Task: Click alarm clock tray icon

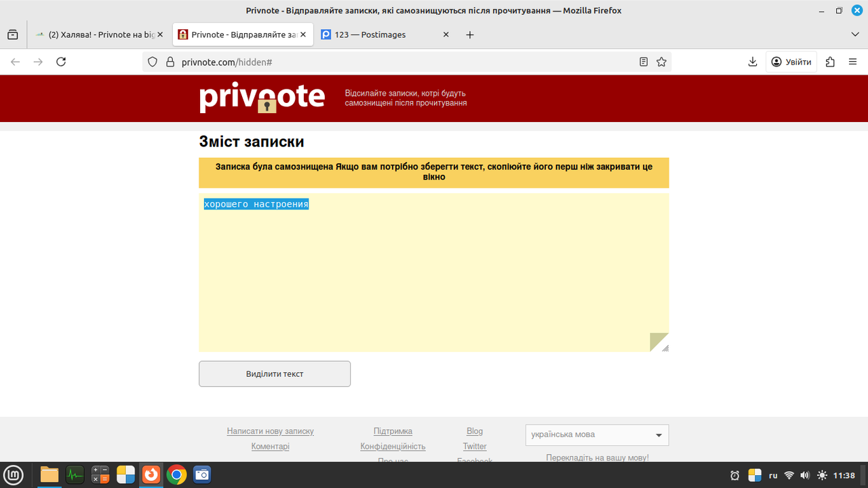Action: coord(735,475)
